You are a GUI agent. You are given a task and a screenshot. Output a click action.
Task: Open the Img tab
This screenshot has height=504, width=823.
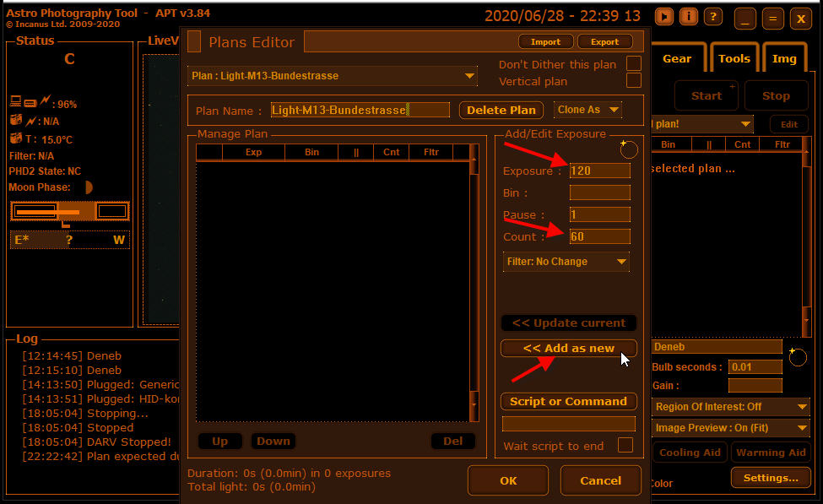pyautogui.click(x=784, y=58)
